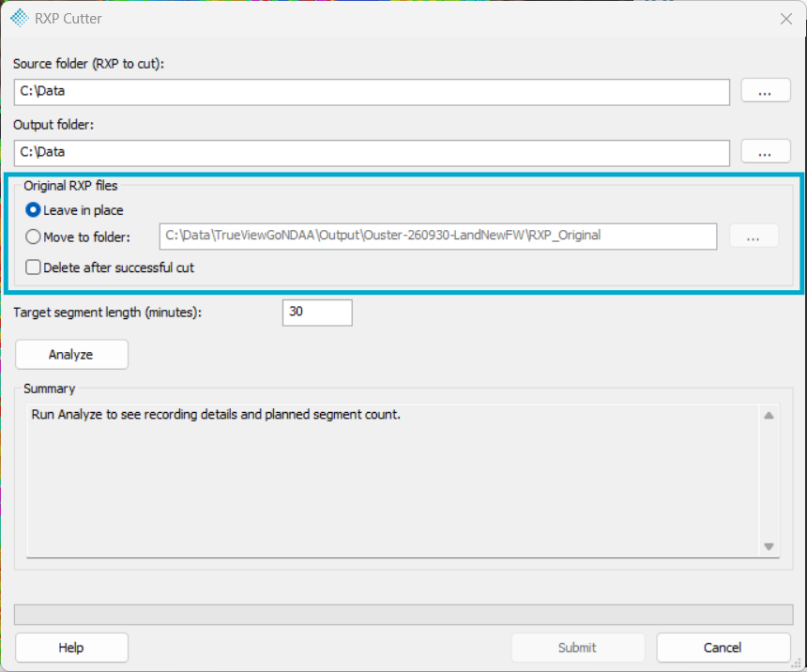Click the Source folder path field
The image size is (807, 672).
372,92
